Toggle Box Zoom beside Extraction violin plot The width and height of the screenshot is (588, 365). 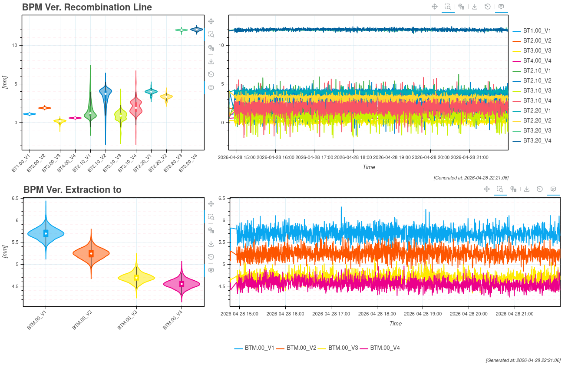211,217
